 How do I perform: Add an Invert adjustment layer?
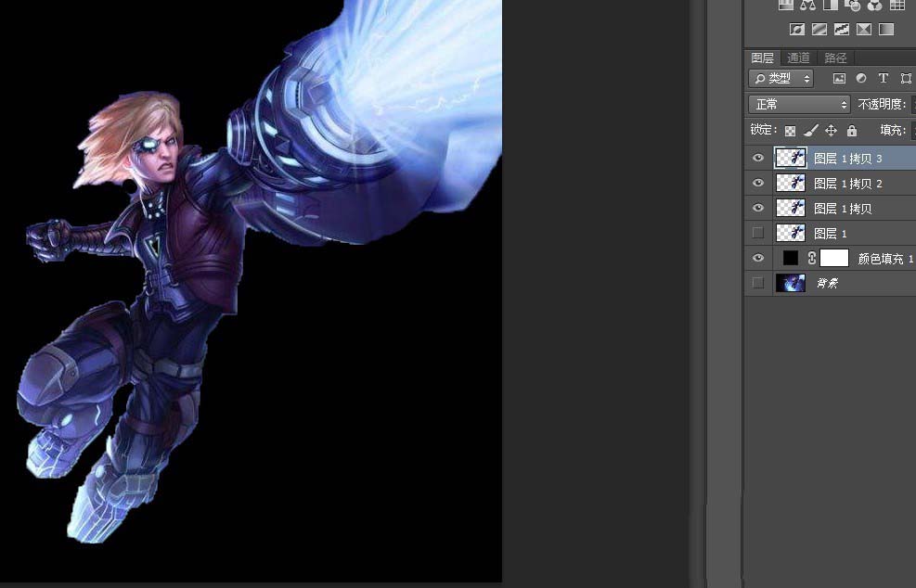(x=797, y=29)
